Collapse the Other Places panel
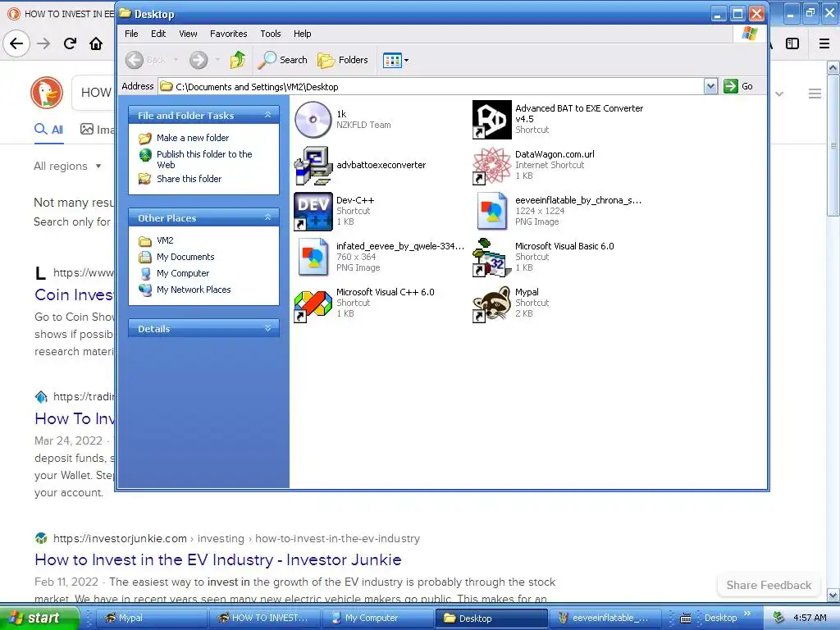840x630 pixels. pos(268,217)
